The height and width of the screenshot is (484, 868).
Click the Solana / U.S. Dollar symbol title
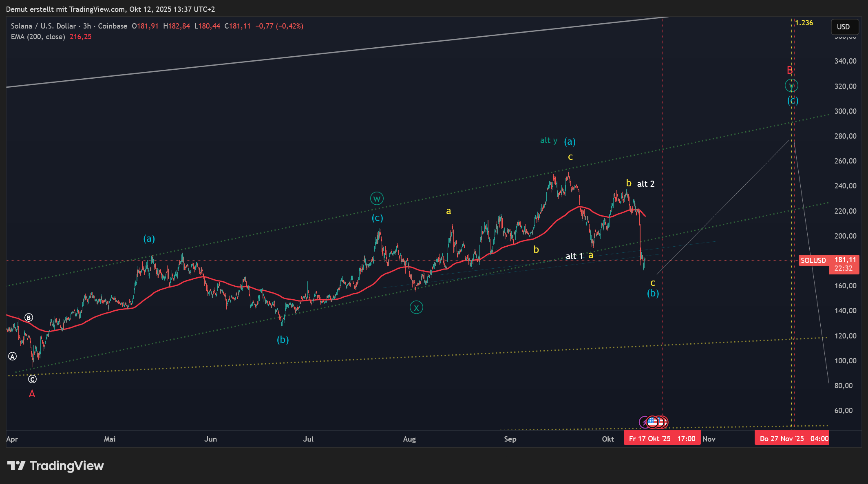coord(43,26)
